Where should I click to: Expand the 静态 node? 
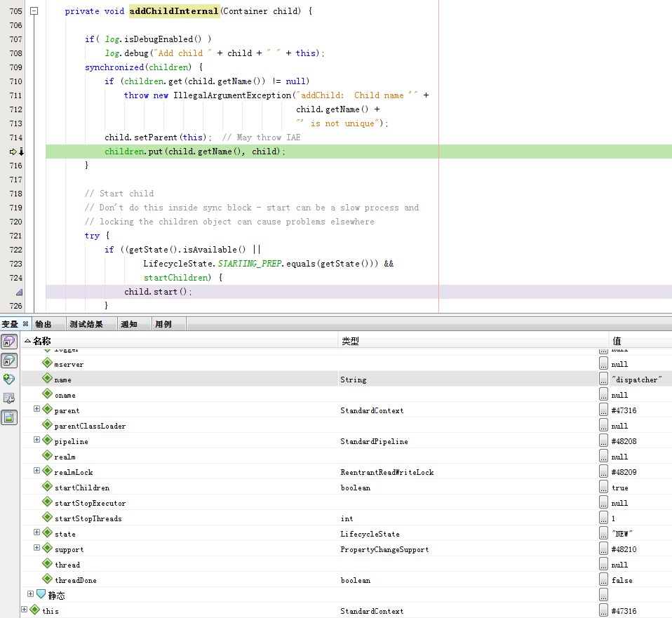point(30,594)
